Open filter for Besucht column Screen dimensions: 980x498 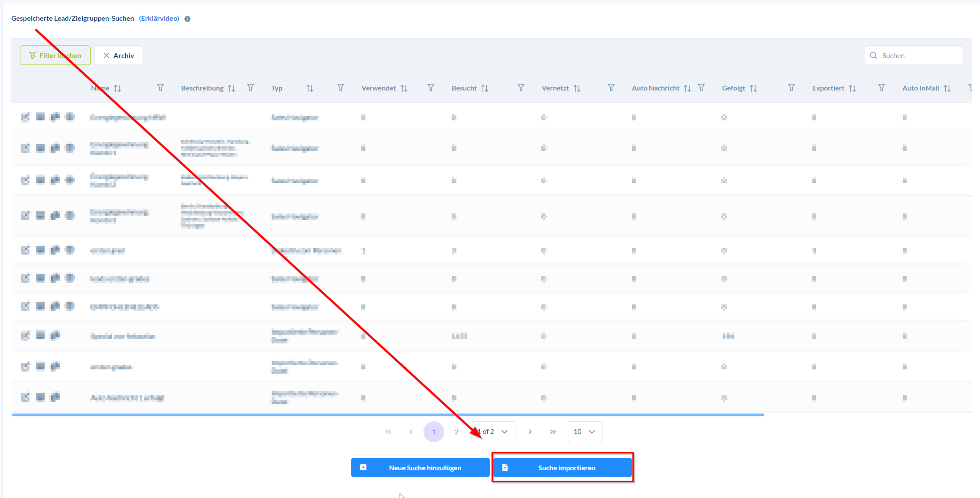point(521,88)
